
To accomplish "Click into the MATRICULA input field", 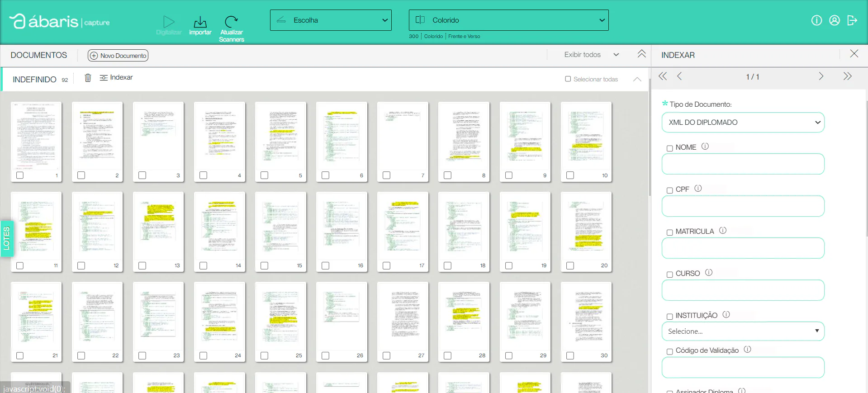I will pos(743,248).
